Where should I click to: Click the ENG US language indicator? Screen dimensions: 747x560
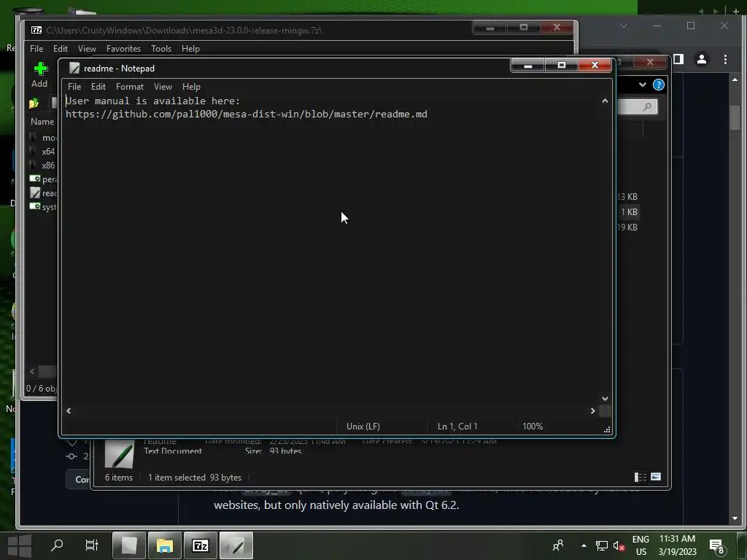click(x=640, y=545)
